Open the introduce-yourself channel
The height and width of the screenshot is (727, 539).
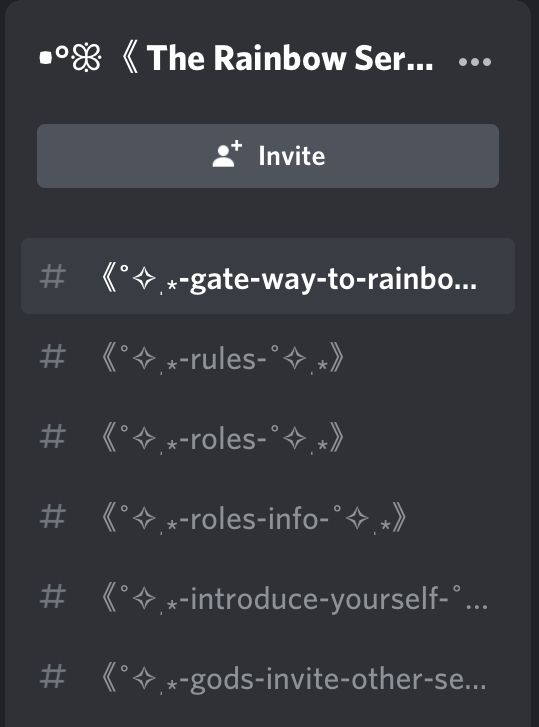pos(268,598)
